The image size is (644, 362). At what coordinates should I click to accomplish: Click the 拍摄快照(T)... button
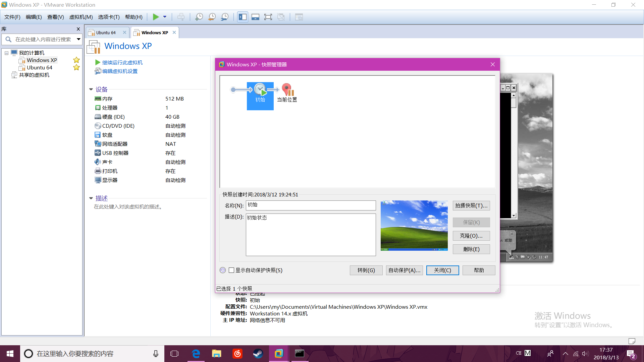click(x=471, y=205)
